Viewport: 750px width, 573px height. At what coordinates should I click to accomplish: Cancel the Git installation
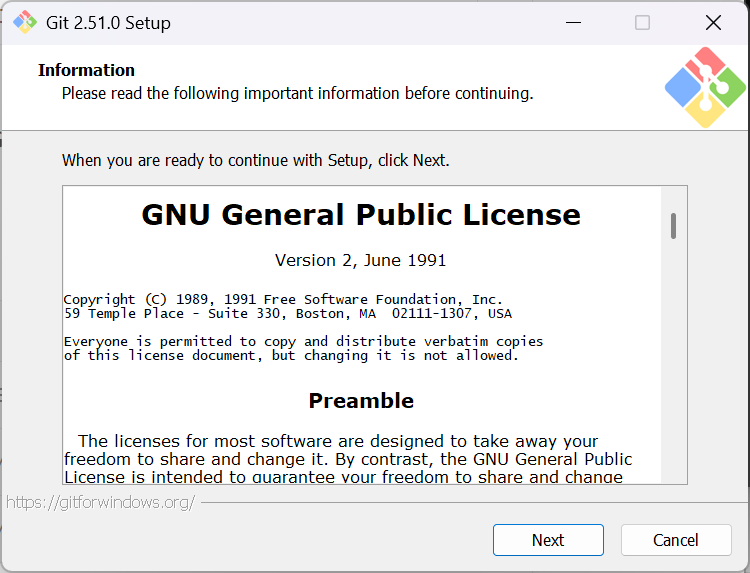[x=676, y=540]
